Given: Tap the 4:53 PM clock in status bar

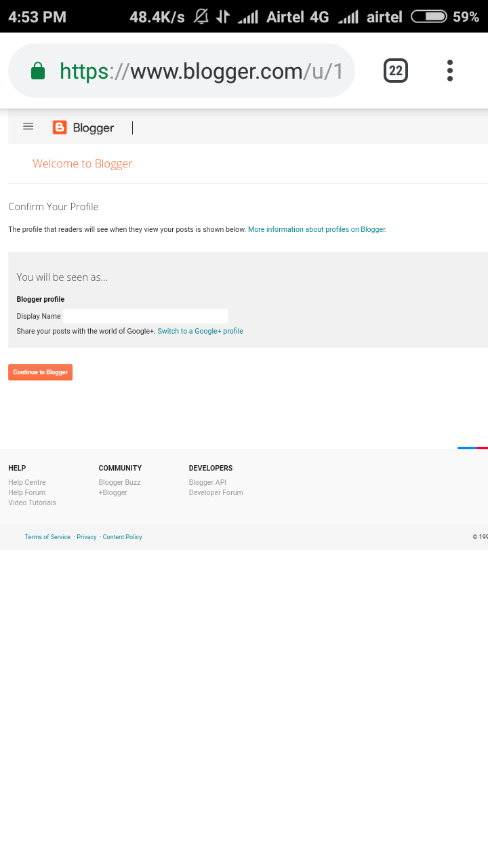Looking at the screenshot, I should point(37,17).
